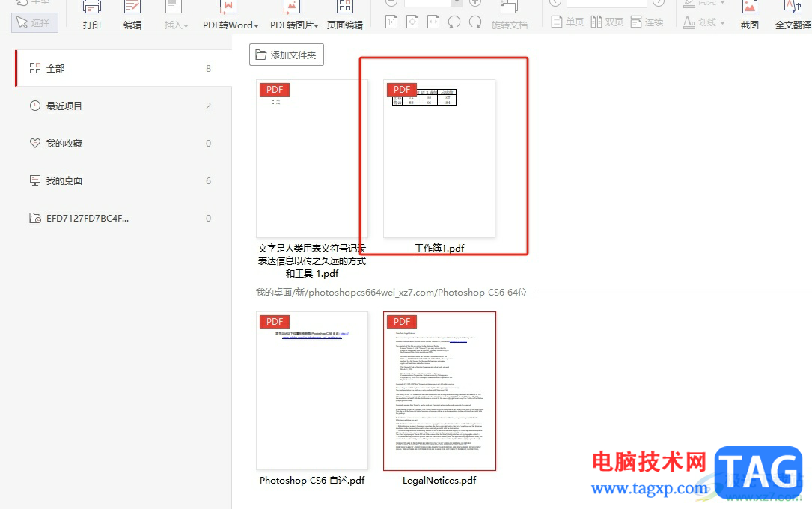This screenshot has height=509, width=812.
Task: Click the 截图 screenshot tool
Action: [749, 16]
